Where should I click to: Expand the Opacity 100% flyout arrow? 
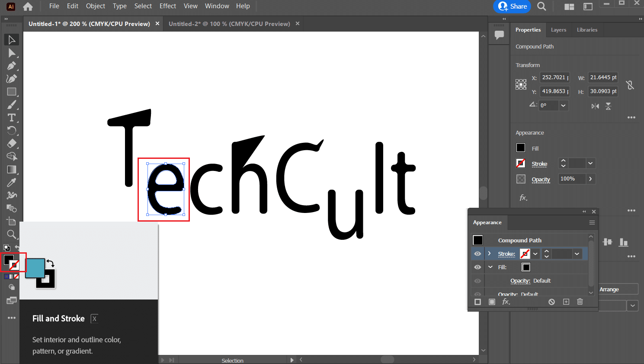pos(591,179)
